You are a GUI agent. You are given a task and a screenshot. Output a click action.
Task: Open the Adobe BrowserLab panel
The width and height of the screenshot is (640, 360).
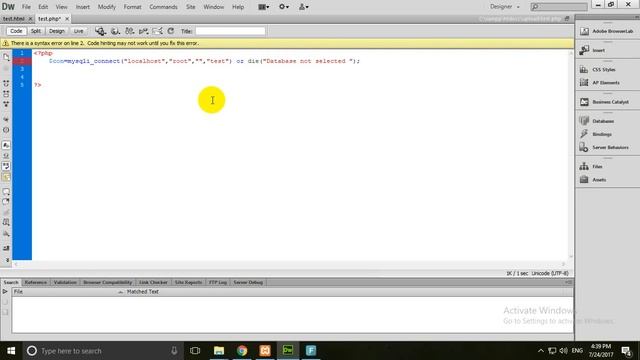(607, 31)
